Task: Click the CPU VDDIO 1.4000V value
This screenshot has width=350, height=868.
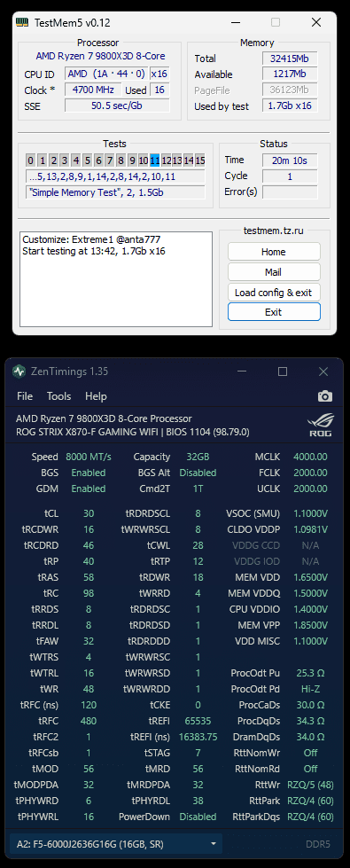Action: 310,609
